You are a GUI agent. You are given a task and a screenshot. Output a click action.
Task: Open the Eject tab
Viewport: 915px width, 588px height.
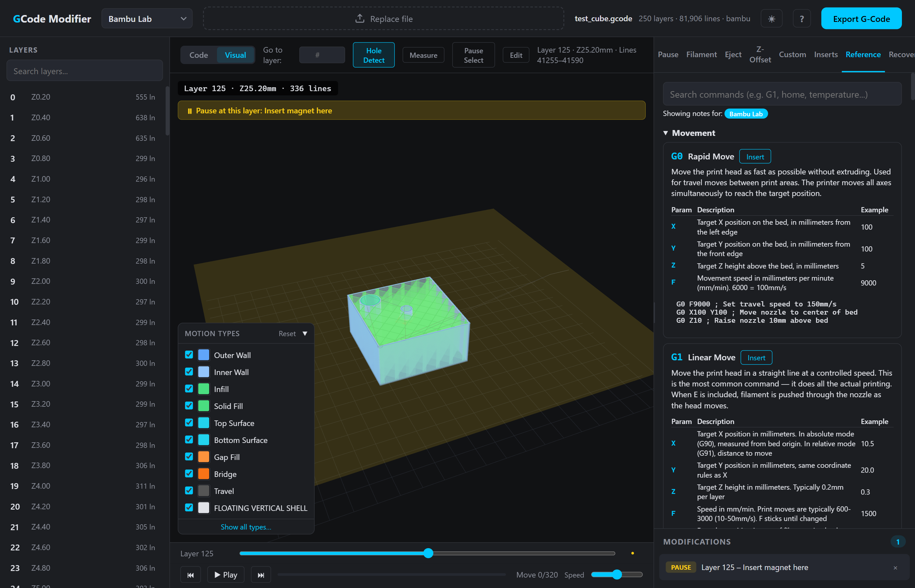733,55
